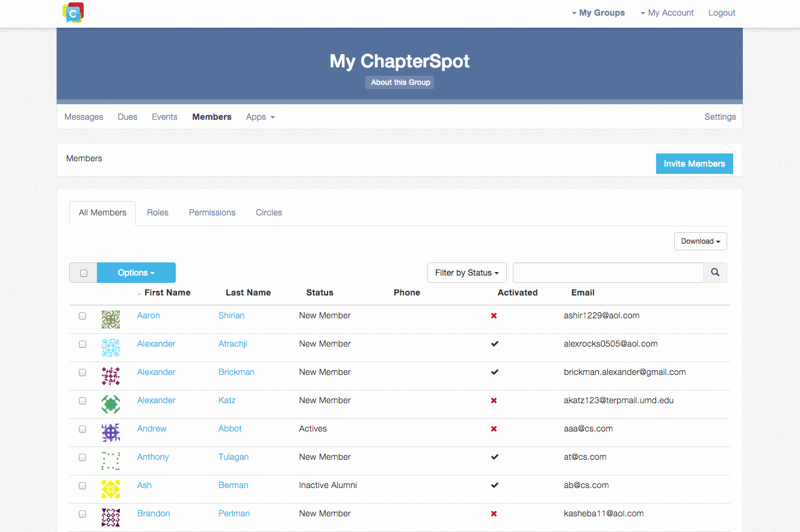800x532 pixels.
Task: Click red X activation icon for Alexander Katz
Action: tap(494, 401)
